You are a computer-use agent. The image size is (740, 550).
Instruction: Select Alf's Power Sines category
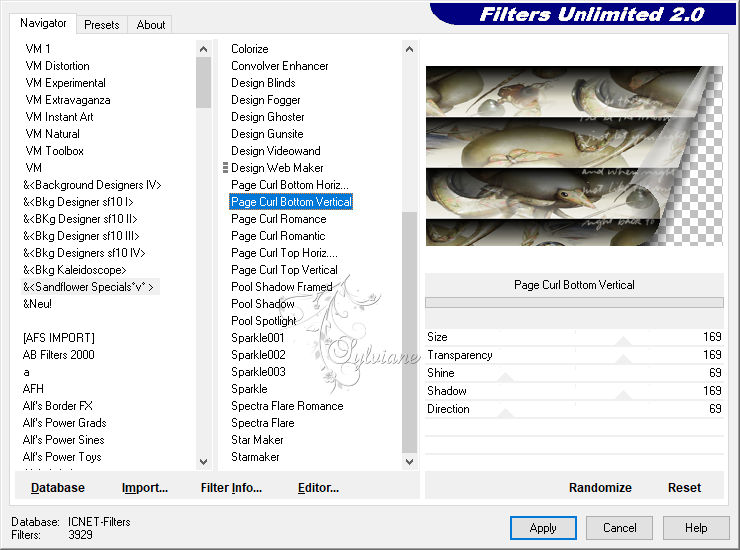click(x=63, y=440)
